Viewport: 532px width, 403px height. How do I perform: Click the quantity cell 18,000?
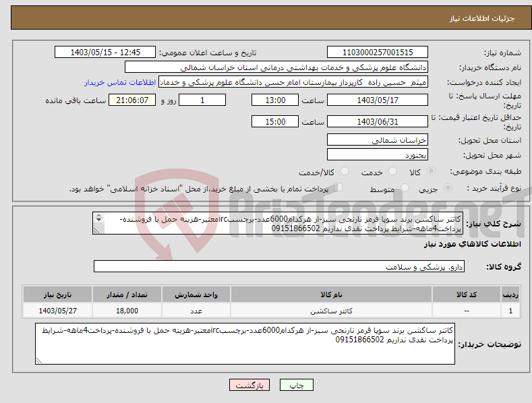[127, 311]
